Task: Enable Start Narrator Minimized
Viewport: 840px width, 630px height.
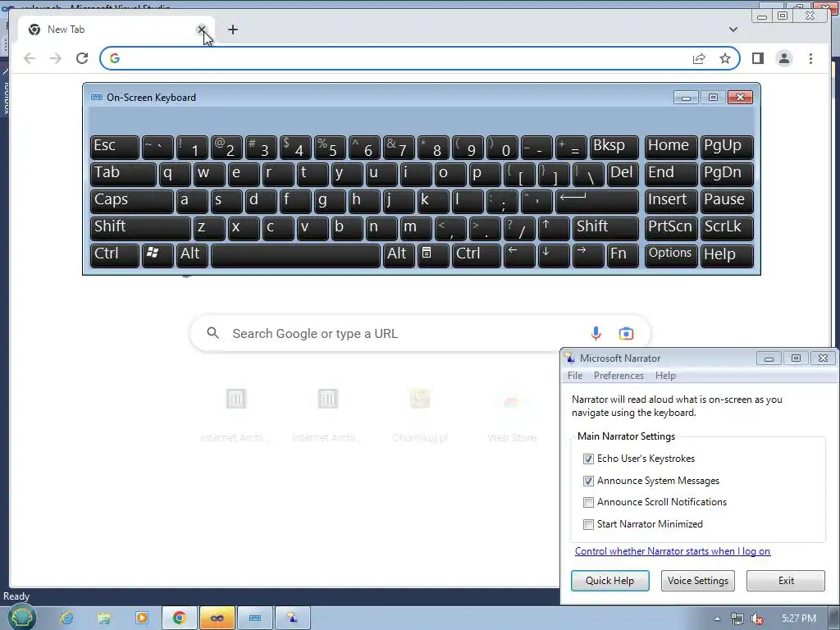Action: (x=588, y=524)
